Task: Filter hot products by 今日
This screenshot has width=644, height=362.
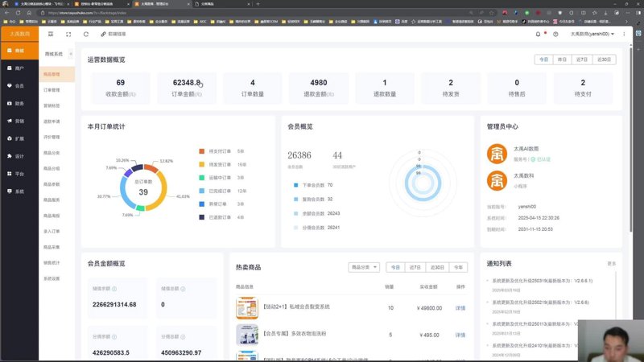Action: [x=395, y=267]
